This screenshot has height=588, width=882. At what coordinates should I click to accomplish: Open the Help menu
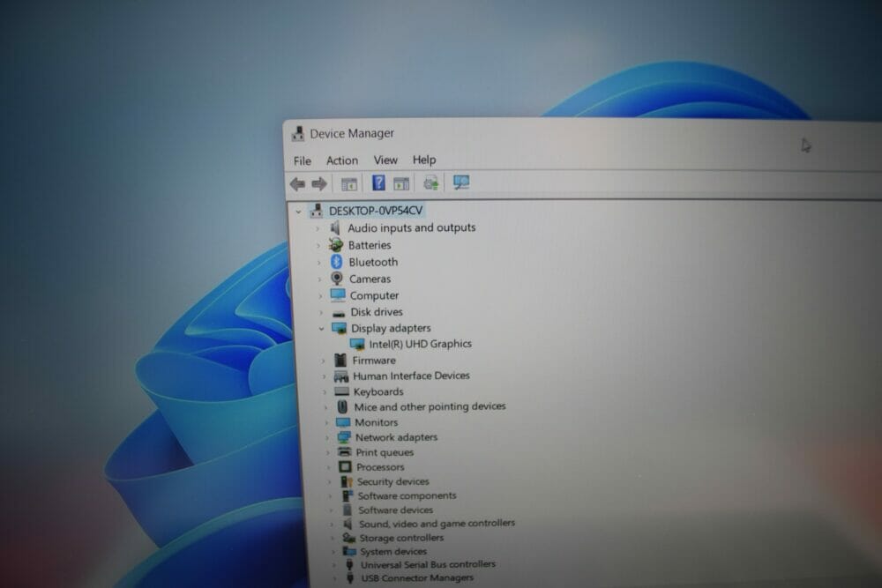[x=424, y=160]
